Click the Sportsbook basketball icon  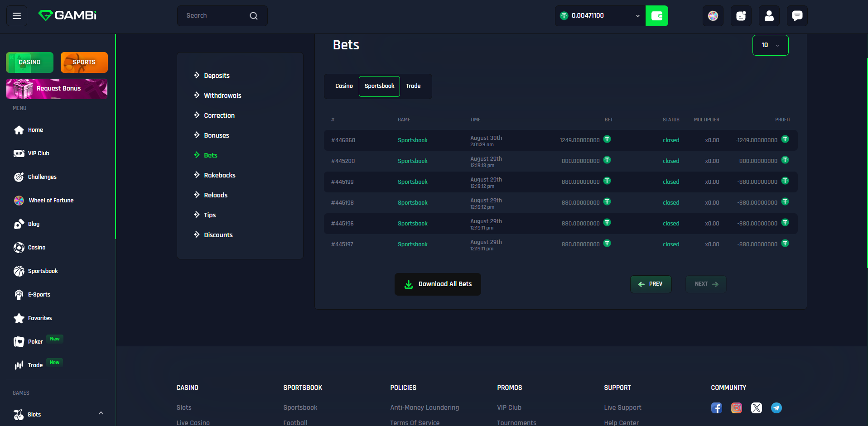coord(19,271)
